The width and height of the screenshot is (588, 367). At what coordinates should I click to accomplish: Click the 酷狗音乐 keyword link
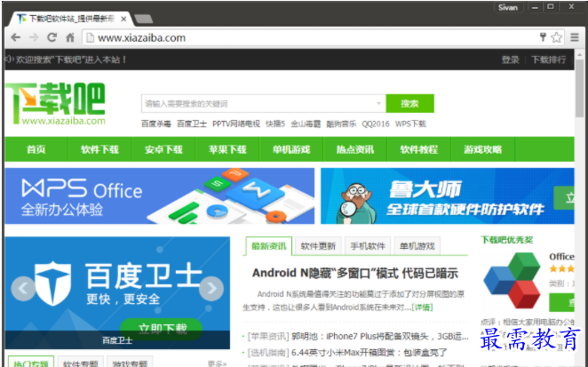[341, 124]
